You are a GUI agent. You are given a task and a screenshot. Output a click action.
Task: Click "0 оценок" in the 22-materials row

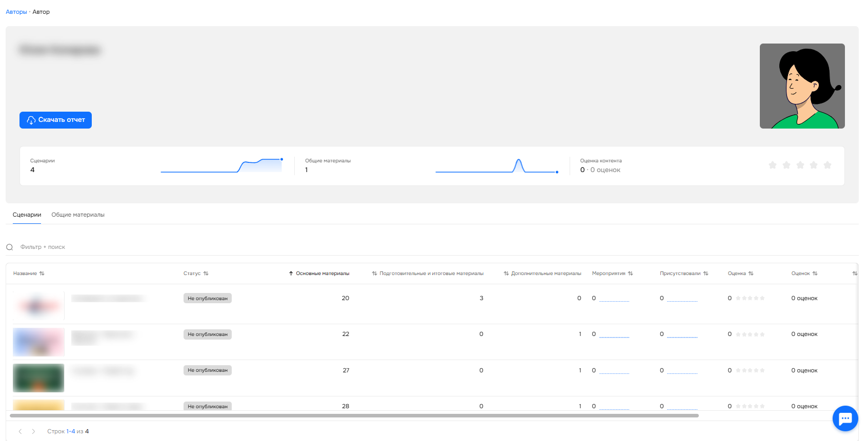[804, 334]
